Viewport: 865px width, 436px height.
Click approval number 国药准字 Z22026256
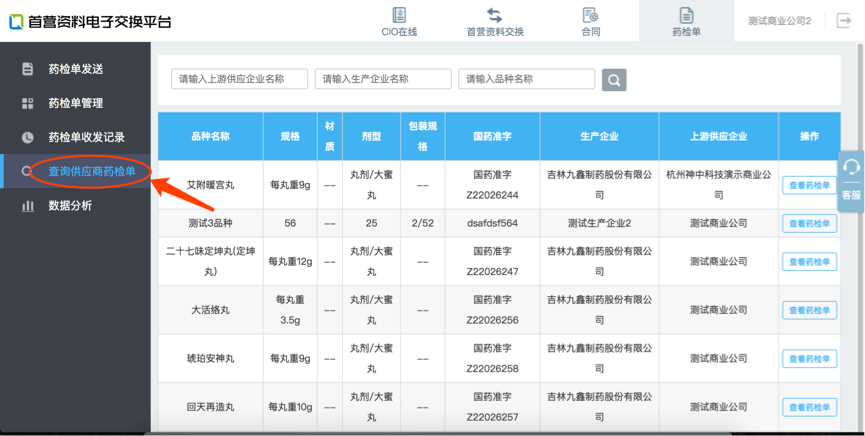pos(493,310)
